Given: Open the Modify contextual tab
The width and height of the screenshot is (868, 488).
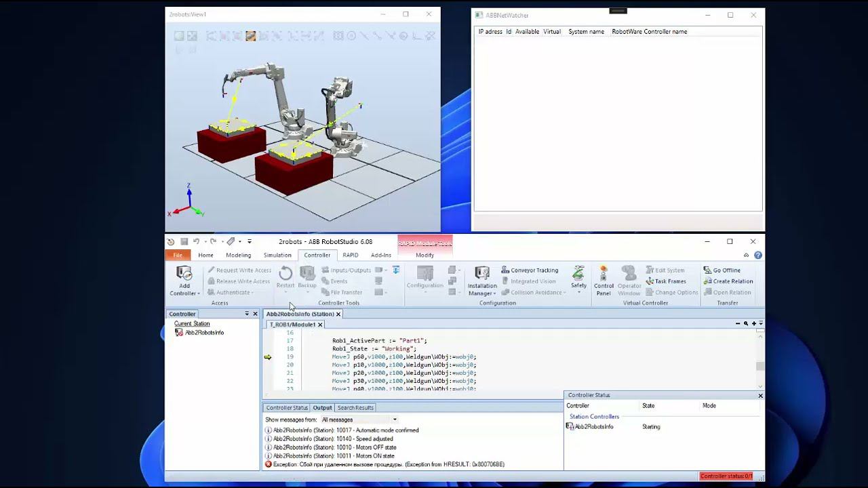Looking at the screenshot, I should (425, 255).
